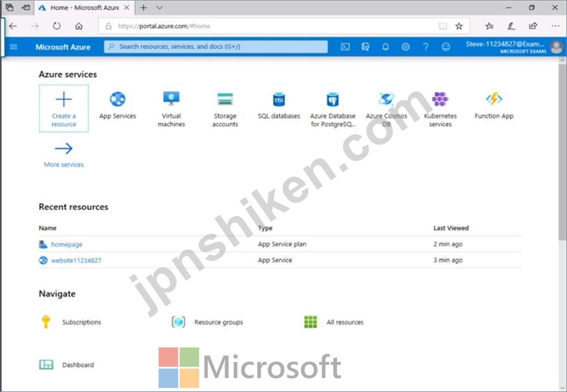This screenshot has width=567, height=392.
Task: Send feedback with the smiley icon
Action: (446, 47)
